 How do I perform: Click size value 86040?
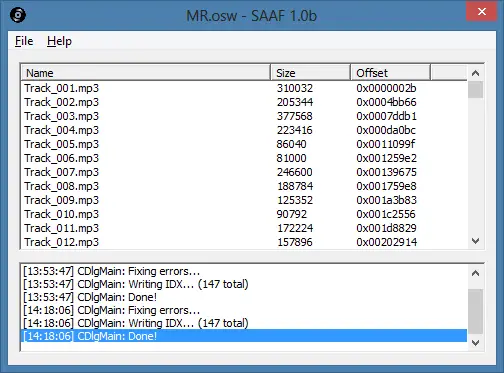[x=291, y=144]
